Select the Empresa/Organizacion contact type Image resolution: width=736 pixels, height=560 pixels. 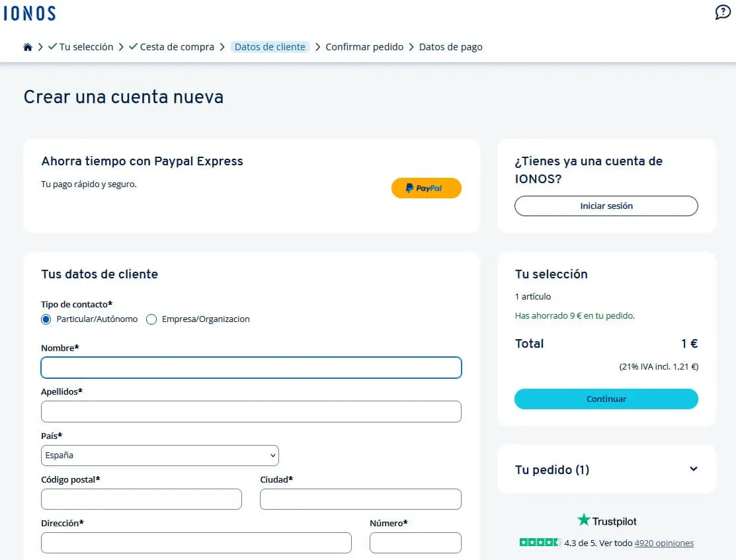point(151,319)
